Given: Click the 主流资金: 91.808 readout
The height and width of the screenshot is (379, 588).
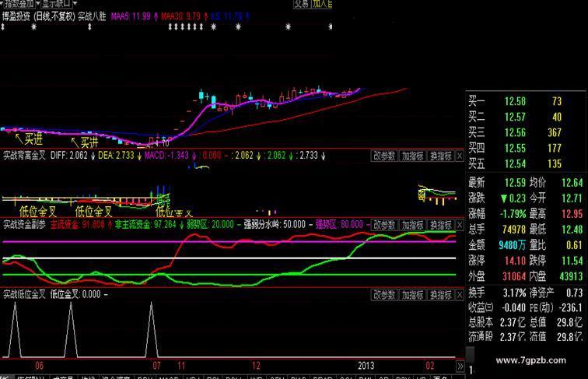Looking at the screenshot, I should (x=77, y=225).
